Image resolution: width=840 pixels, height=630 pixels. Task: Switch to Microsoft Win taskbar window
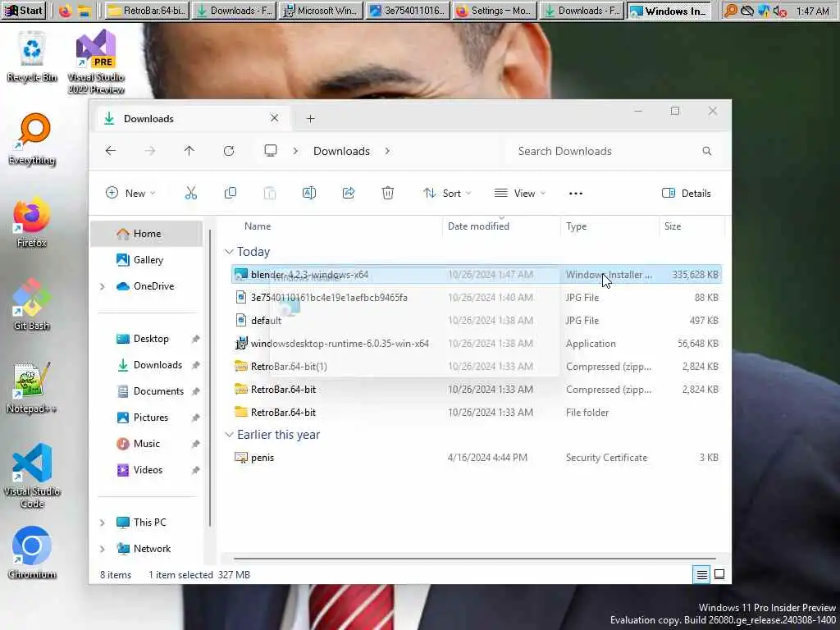pyautogui.click(x=321, y=11)
